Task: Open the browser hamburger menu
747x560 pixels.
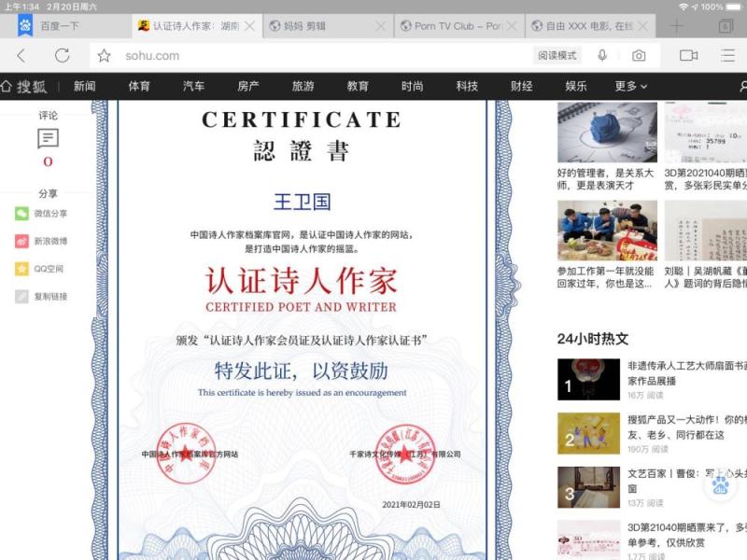Action: point(727,56)
